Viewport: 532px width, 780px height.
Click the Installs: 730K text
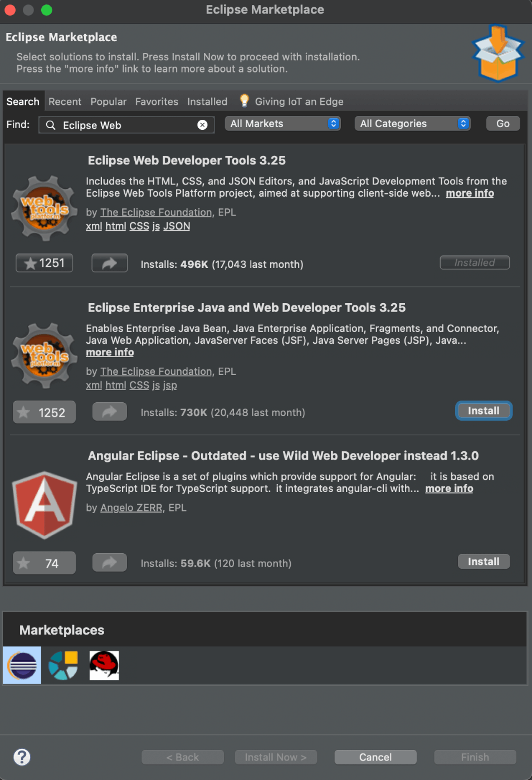(x=223, y=412)
